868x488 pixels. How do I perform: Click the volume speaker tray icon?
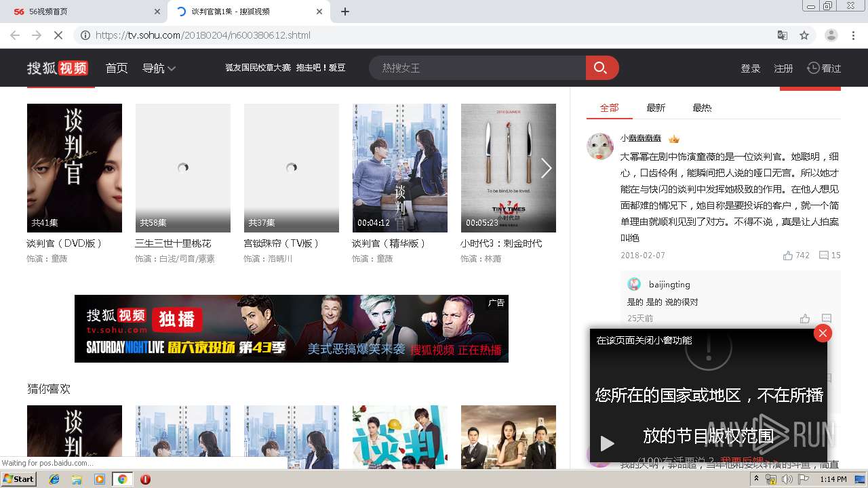point(787,479)
